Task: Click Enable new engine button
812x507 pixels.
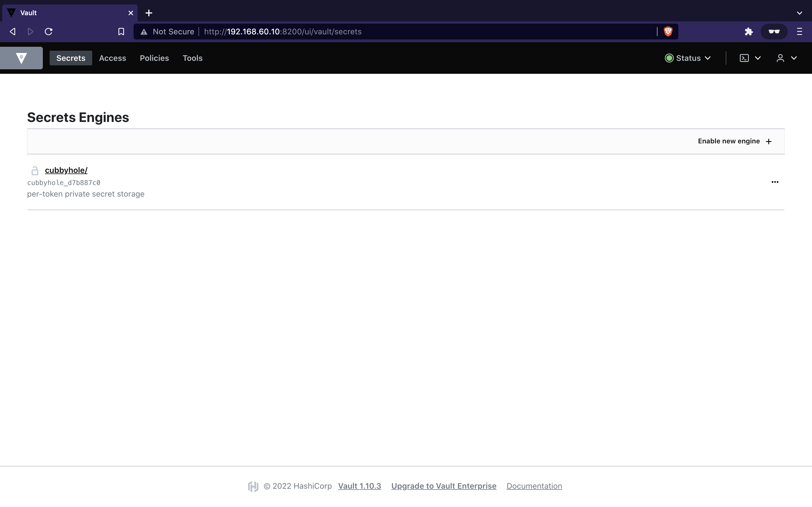Action: (735, 141)
